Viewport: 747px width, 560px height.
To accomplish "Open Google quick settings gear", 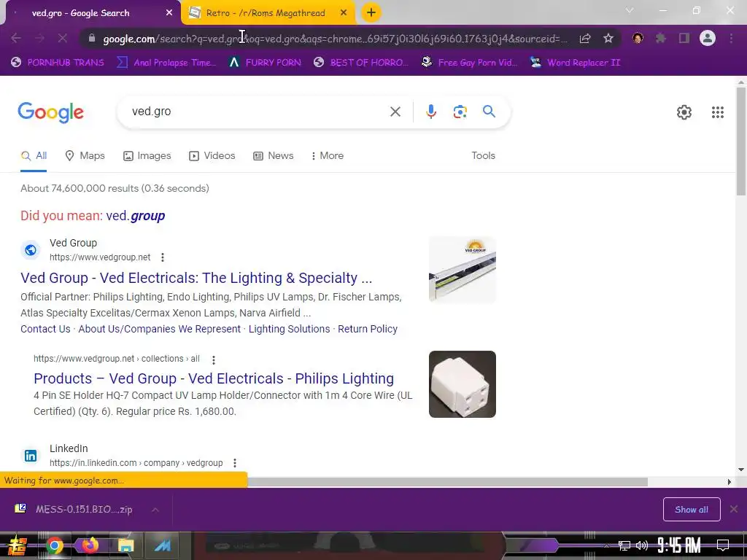I will [x=684, y=112].
